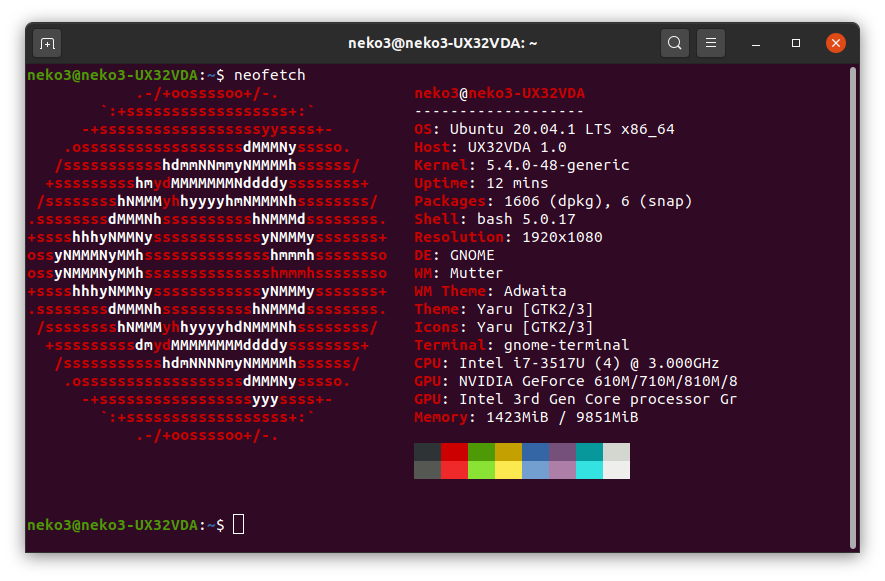Close the terminal window
Image resolution: width=885 pixels, height=581 pixels.
[835, 43]
